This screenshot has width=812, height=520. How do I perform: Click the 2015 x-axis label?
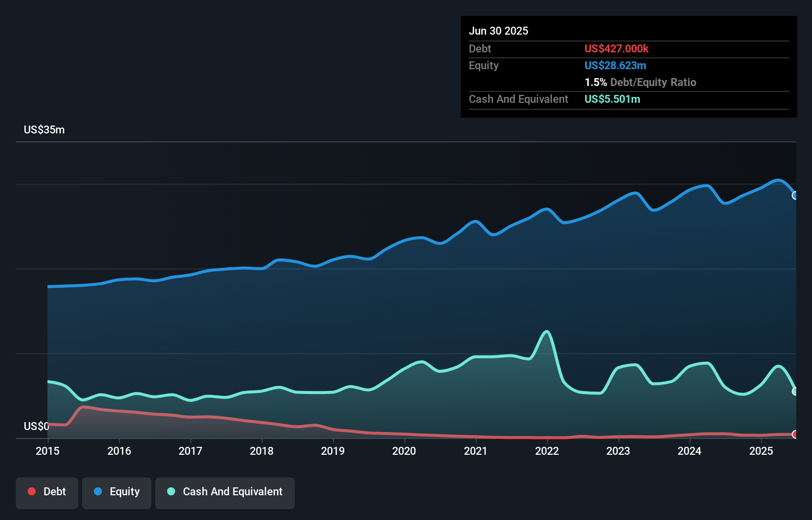[47, 451]
